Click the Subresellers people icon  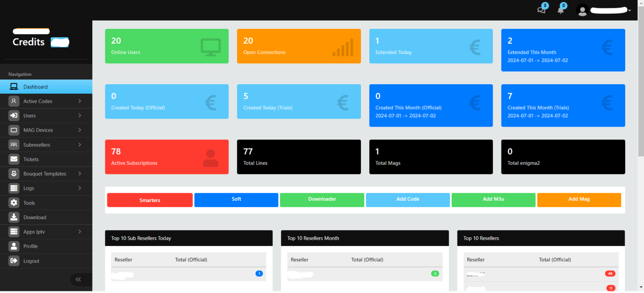(14, 145)
